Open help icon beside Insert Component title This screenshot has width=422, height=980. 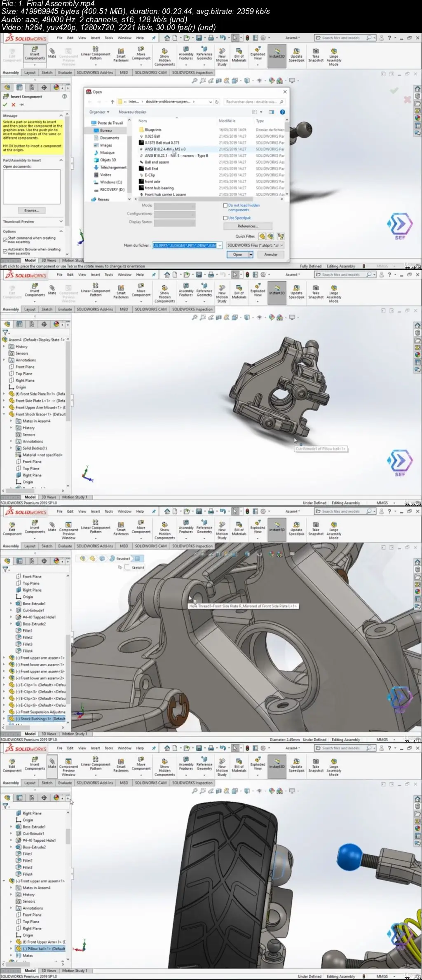64,96
